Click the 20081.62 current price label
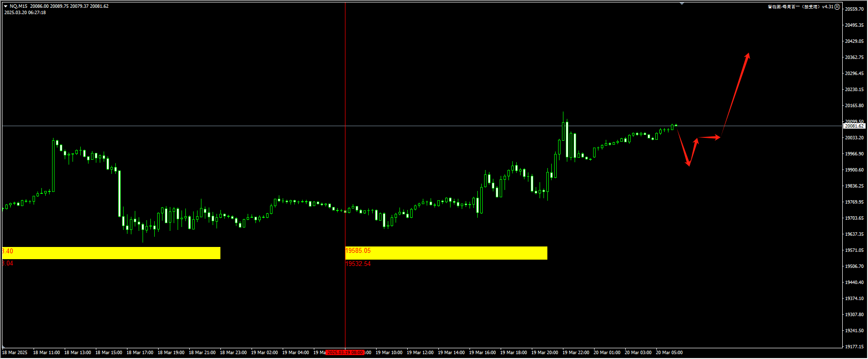The image size is (868, 359). 854,126
